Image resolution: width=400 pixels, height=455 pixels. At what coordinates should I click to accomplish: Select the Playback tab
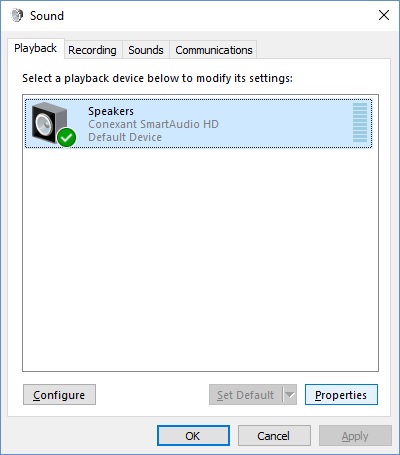click(x=35, y=48)
